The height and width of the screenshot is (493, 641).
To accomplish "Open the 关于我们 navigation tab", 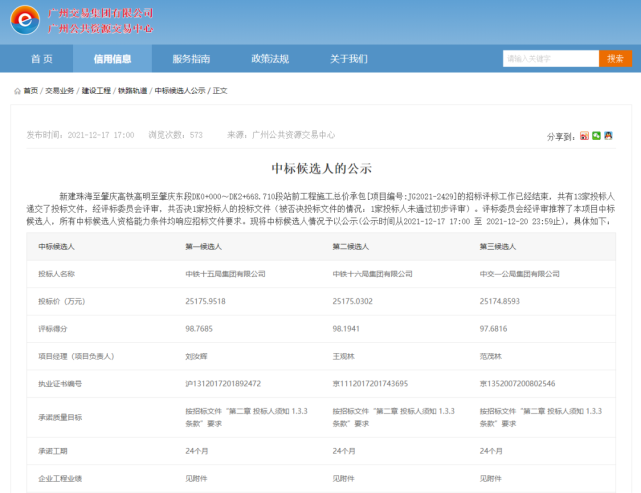I will (349, 59).
